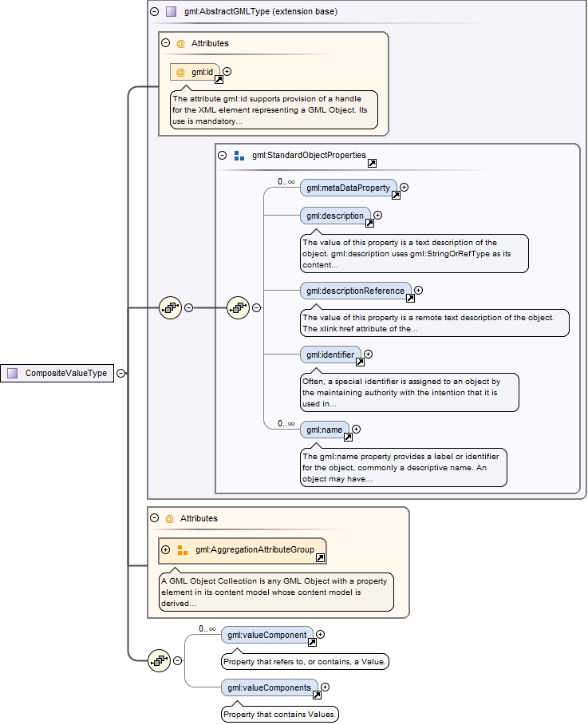The width and height of the screenshot is (588, 725).
Task: Collapse the lower Attributes section
Action: pyautogui.click(x=154, y=518)
